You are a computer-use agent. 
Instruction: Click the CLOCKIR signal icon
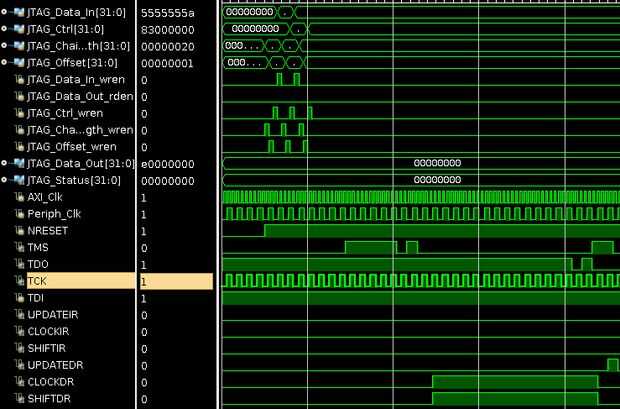click(x=19, y=331)
